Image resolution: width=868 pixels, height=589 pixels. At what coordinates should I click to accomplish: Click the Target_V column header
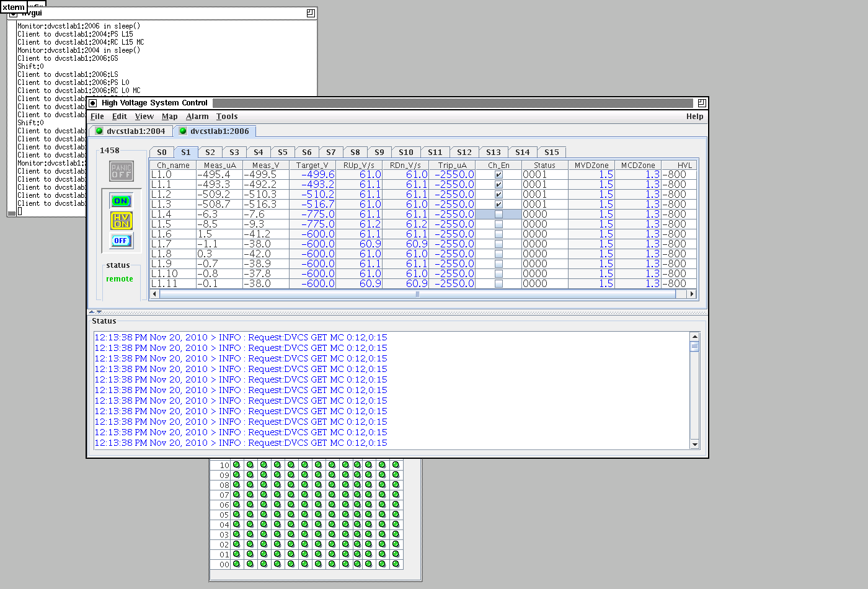[x=312, y=165]
